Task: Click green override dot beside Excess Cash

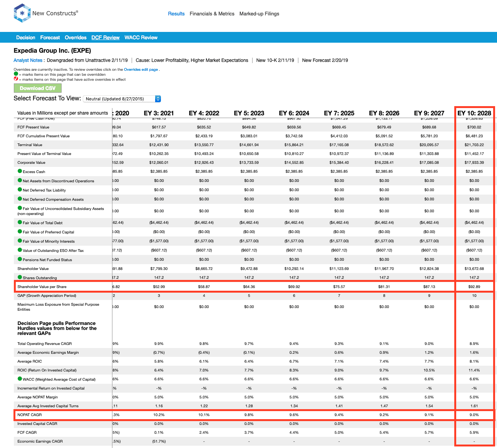Action: tap(20, 171)
